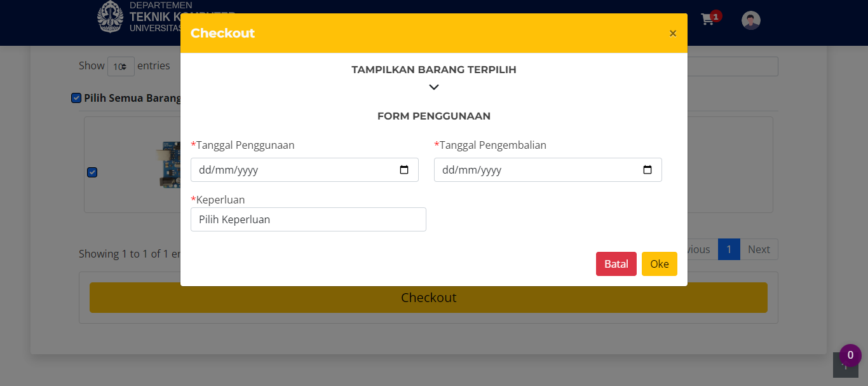Image resolution: width=868 pixels, height=386 pixels.
Task: Focus the Tanggal Pengembalian date field
Action: [536, 170]
